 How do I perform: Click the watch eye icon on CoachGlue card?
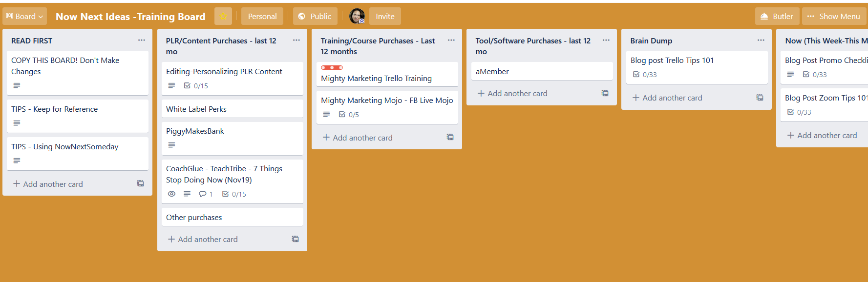[171, 194]
